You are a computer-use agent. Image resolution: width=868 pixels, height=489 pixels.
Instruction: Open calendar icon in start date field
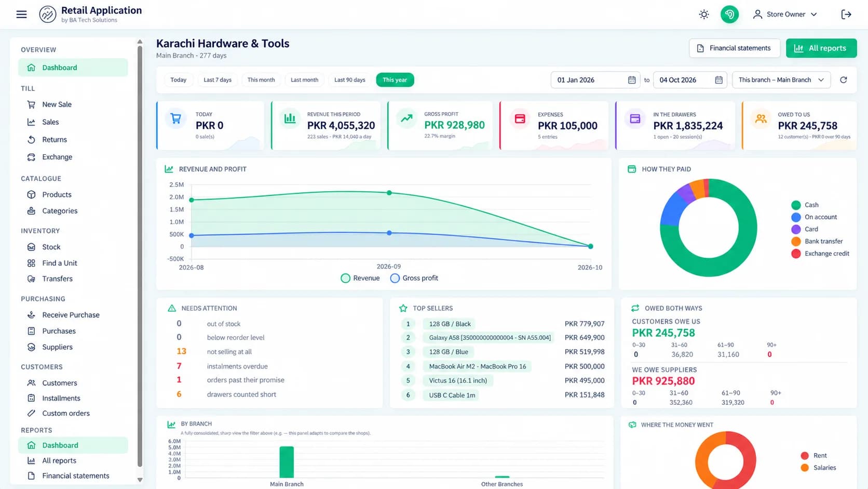point(632,80)
